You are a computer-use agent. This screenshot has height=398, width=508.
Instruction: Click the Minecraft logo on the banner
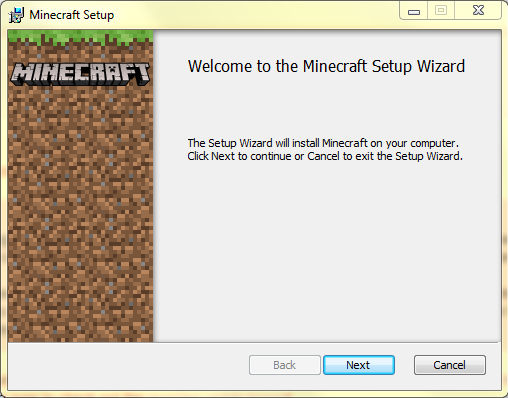pos(80,74)
